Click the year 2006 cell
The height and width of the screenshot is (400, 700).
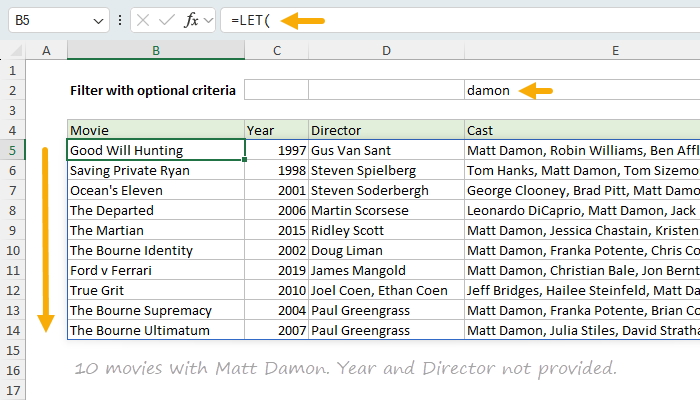tap(276, 211)
